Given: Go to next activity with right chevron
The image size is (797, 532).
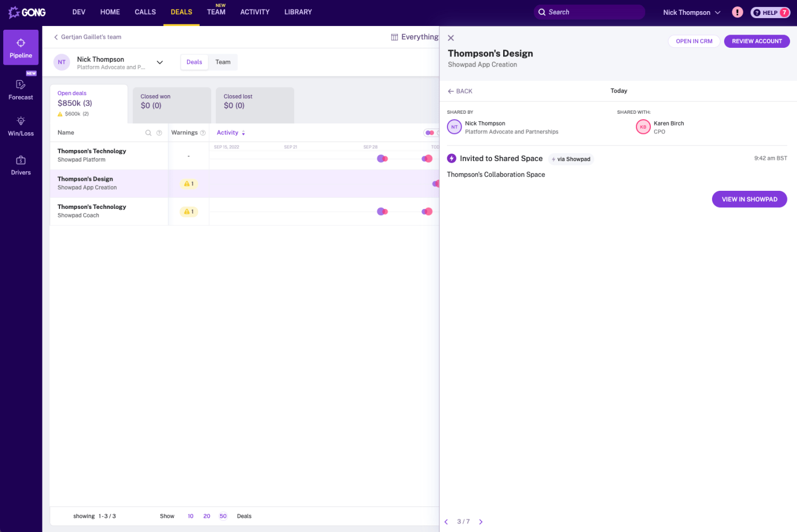Looking at the screenshot, I should click(x=481, y=522).
